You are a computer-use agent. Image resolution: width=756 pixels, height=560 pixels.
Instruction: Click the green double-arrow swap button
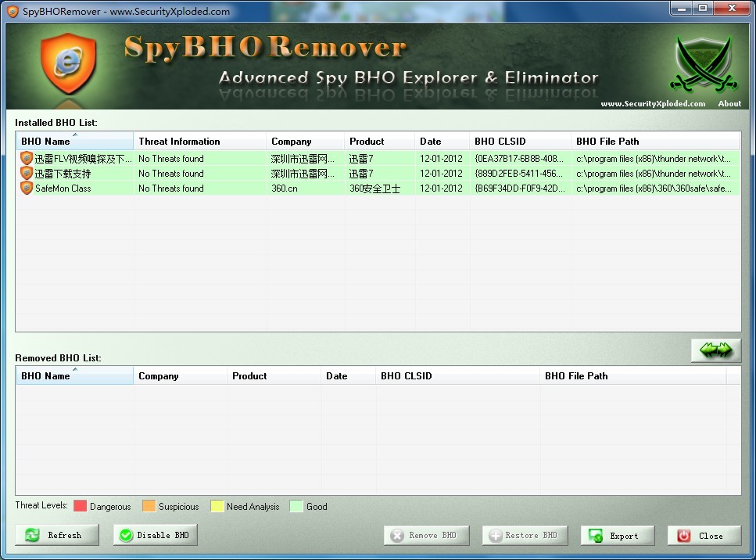click(715, 350)
